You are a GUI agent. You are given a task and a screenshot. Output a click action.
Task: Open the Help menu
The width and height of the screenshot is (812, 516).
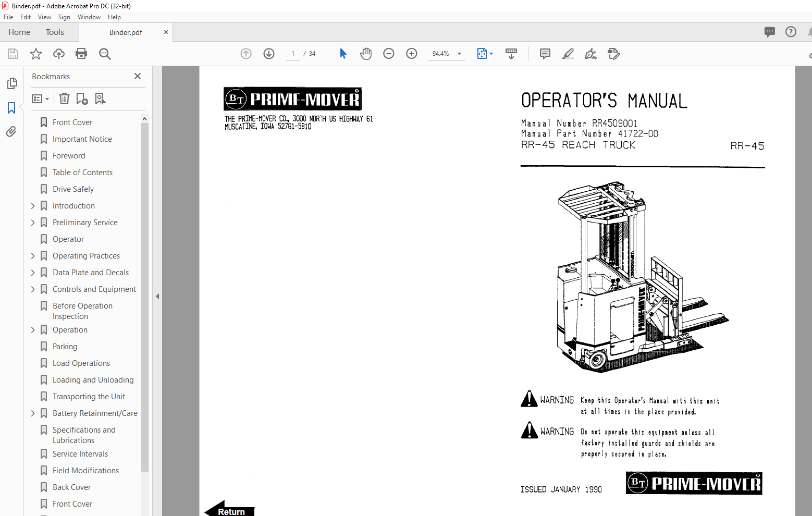114,17
